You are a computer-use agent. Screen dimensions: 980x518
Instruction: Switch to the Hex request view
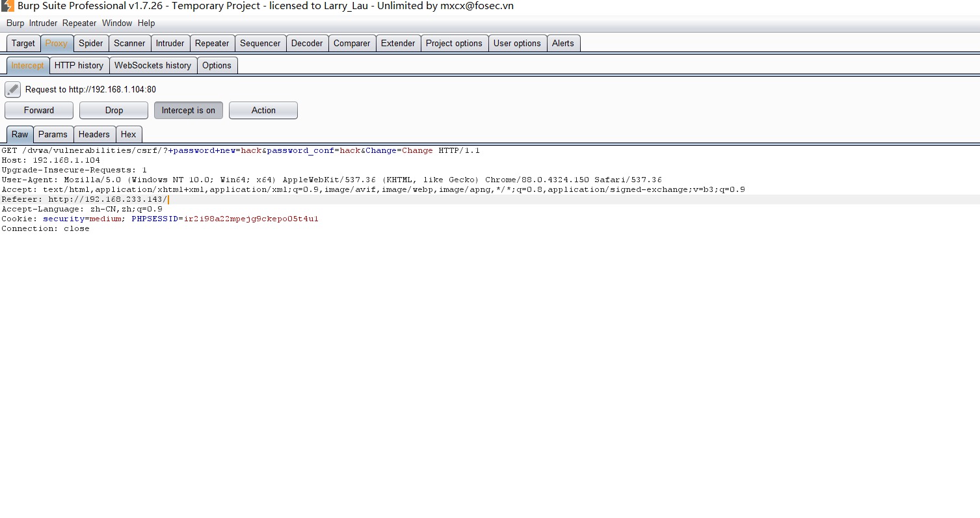tap(129, 135)
